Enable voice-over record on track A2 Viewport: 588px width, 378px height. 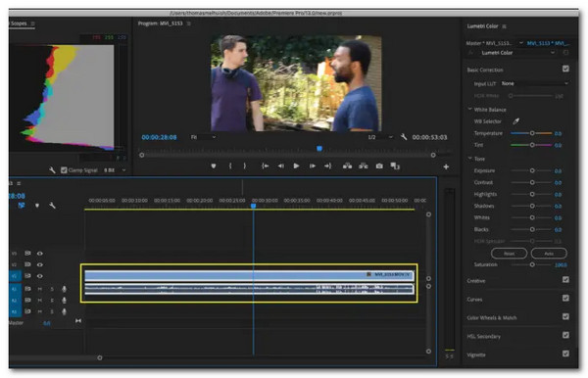(x=64, y=300)
